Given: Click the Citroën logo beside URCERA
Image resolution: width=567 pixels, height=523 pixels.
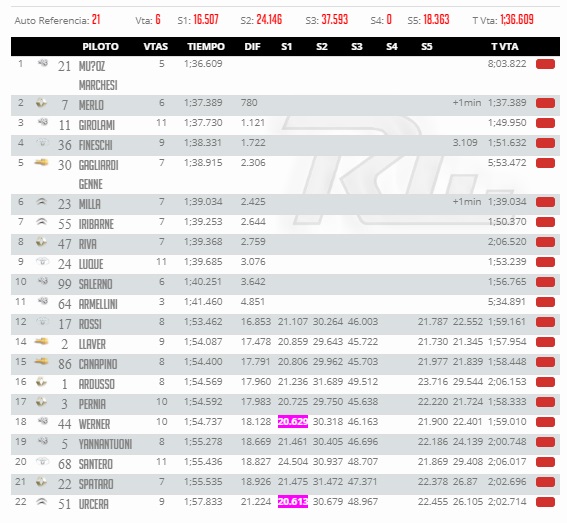Looking at the screenshot, I should point(42,501).
